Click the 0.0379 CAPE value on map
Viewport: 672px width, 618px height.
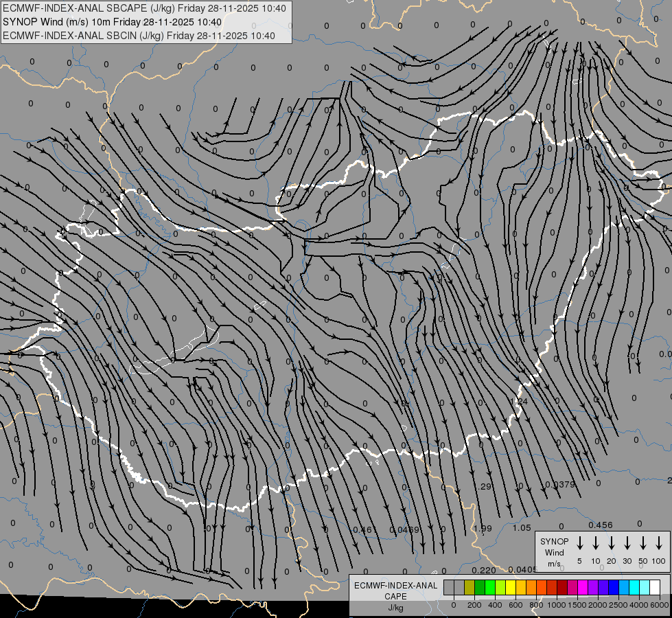(559, 484)
